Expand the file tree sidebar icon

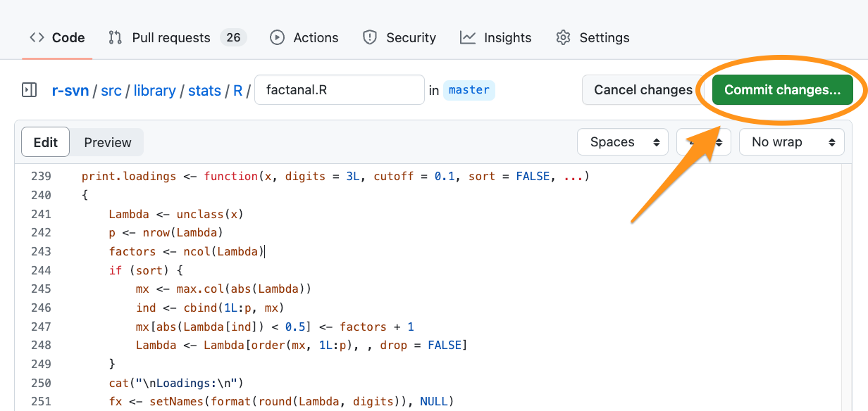[29, 90]
